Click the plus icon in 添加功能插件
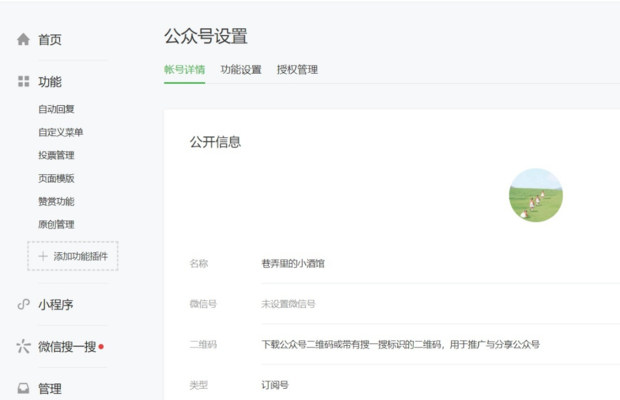 tap(42, 257)
